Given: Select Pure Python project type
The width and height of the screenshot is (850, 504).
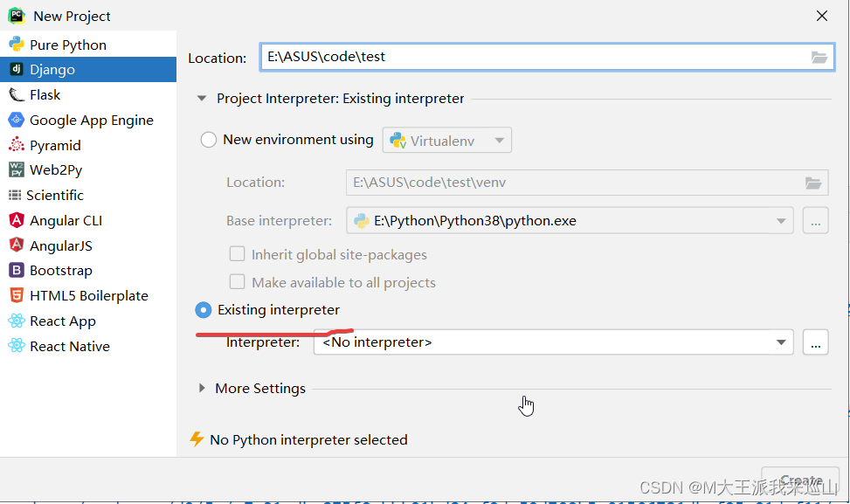Looking at the screenshot, I should (x=88, y=45).
